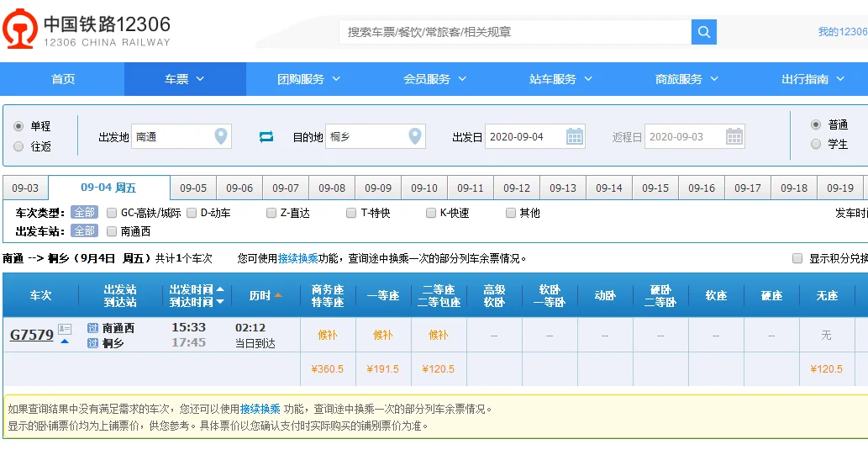Click the 出发日 field 2020-09-04
This screenshot has height=471, width=868.
point(534,136)
